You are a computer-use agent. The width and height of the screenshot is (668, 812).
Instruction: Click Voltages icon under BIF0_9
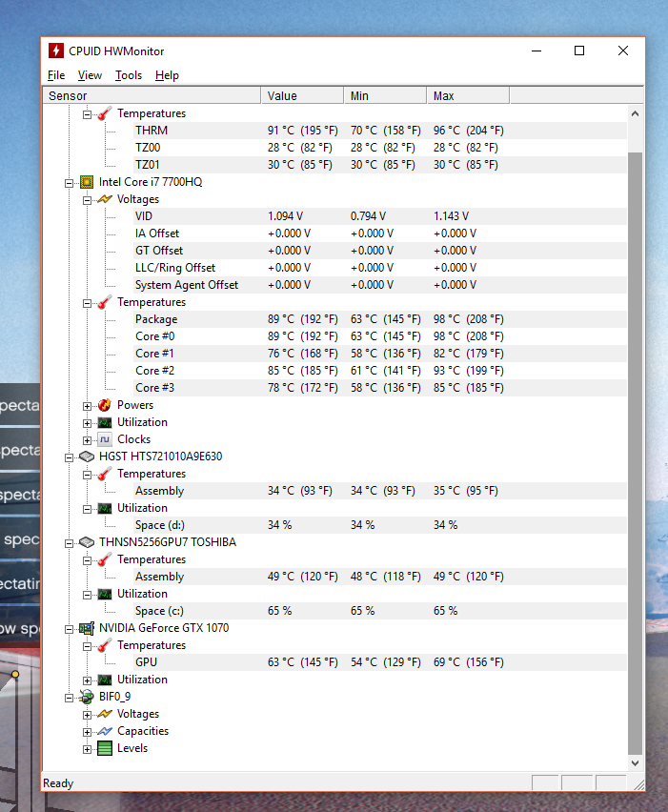tap(105, 714)
